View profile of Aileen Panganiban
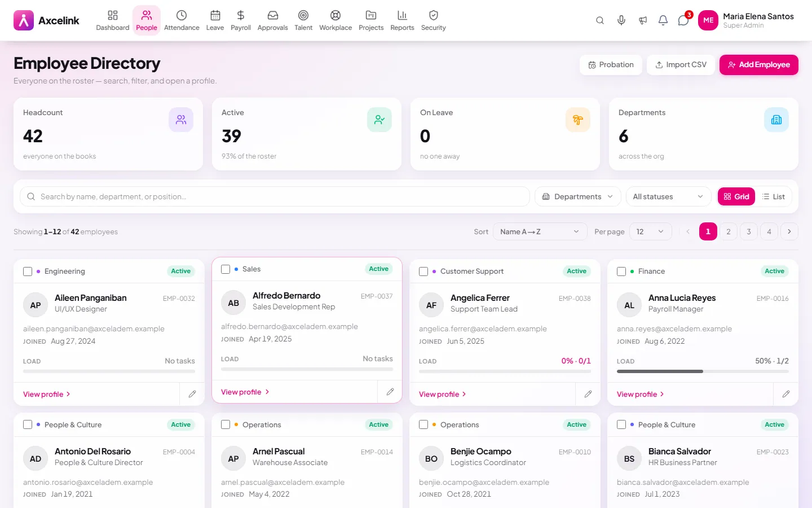 point(47,394)
